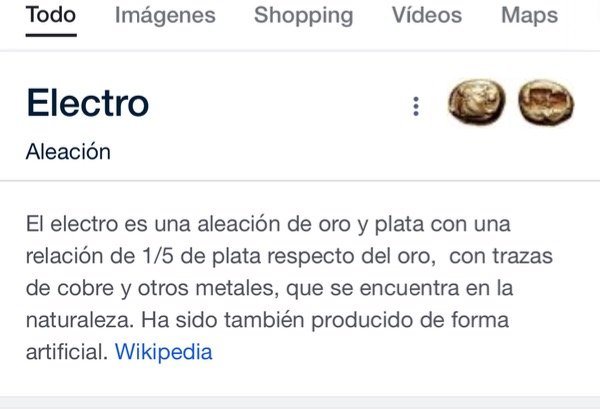
Task: View shopping results for Electro
Action: point(303,16)
